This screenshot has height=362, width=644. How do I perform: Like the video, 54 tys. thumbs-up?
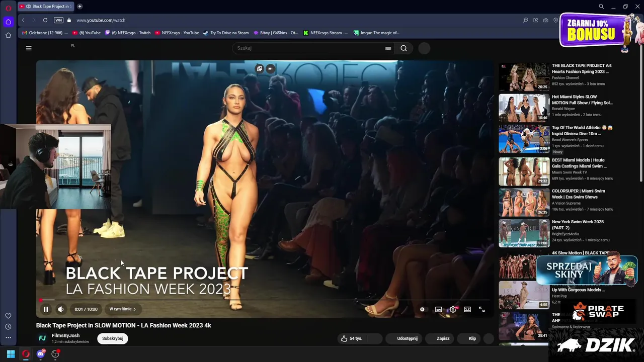pyautogui.click(x=352, y=338)
